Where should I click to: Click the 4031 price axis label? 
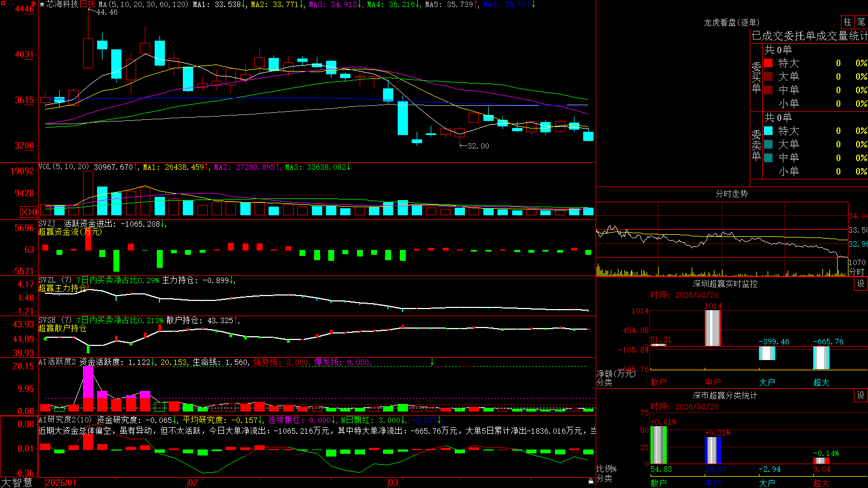[25, 54]
